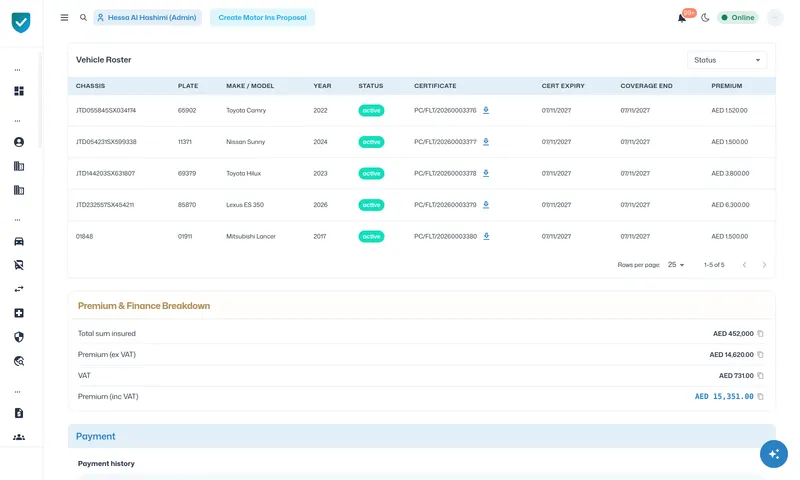Click the Vehicle Roster title
Viewport: 800px width, 480px height.
tap(104, 60)
